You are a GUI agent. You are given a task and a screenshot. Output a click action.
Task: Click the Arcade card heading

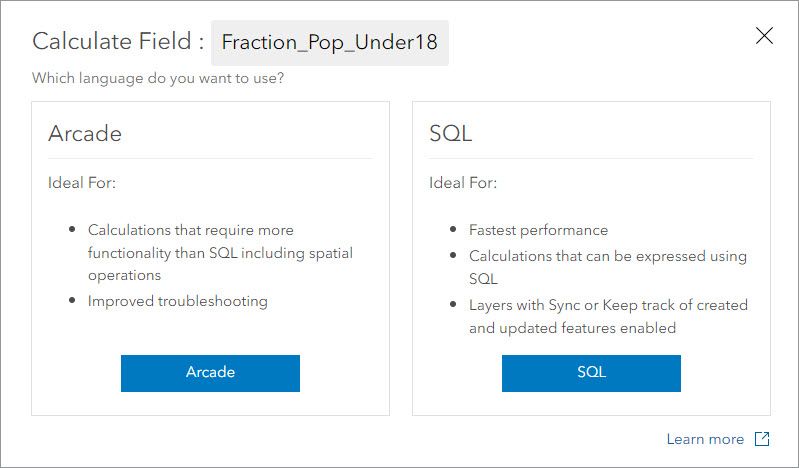tap(85, 133)
